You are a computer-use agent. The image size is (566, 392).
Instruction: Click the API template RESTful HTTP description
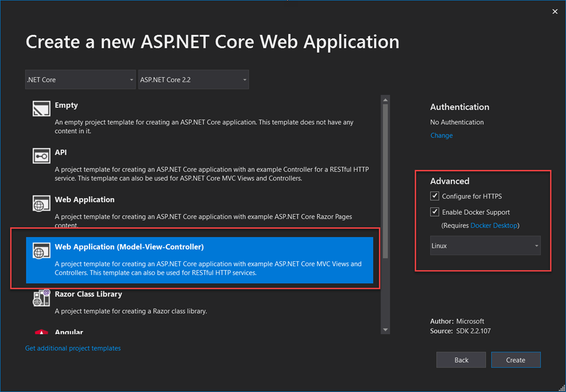click(212, 174)
